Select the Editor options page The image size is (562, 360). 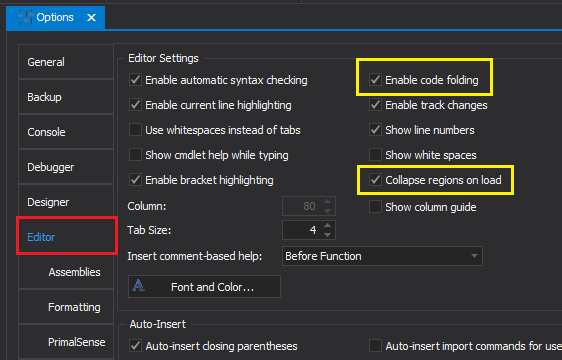click(x=67, y=237)
